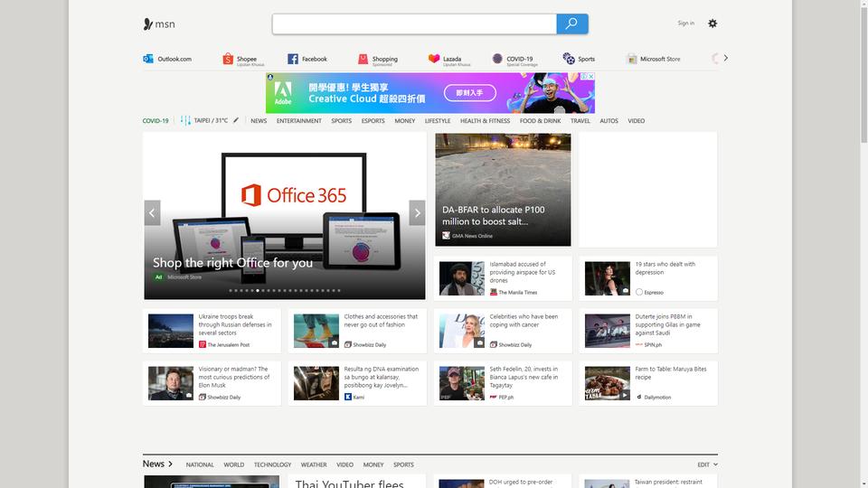Click the COVID-19 nav link
This screenshot has height=488, width=868.
[x=156, y=120]
